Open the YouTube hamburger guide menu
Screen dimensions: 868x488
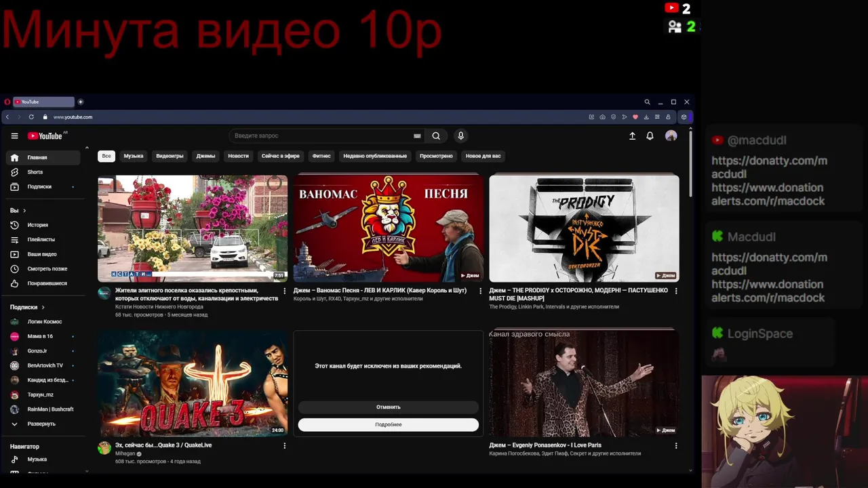tap(14, 136)
